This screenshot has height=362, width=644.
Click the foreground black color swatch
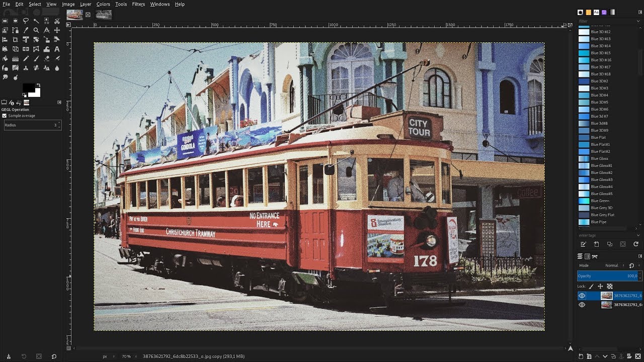pos(28,88)
